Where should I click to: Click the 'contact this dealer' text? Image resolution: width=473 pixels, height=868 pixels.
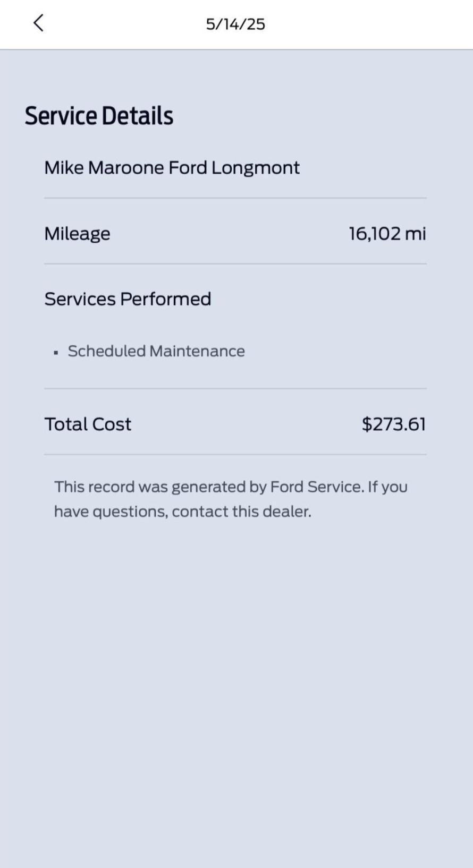click(241, 512)
